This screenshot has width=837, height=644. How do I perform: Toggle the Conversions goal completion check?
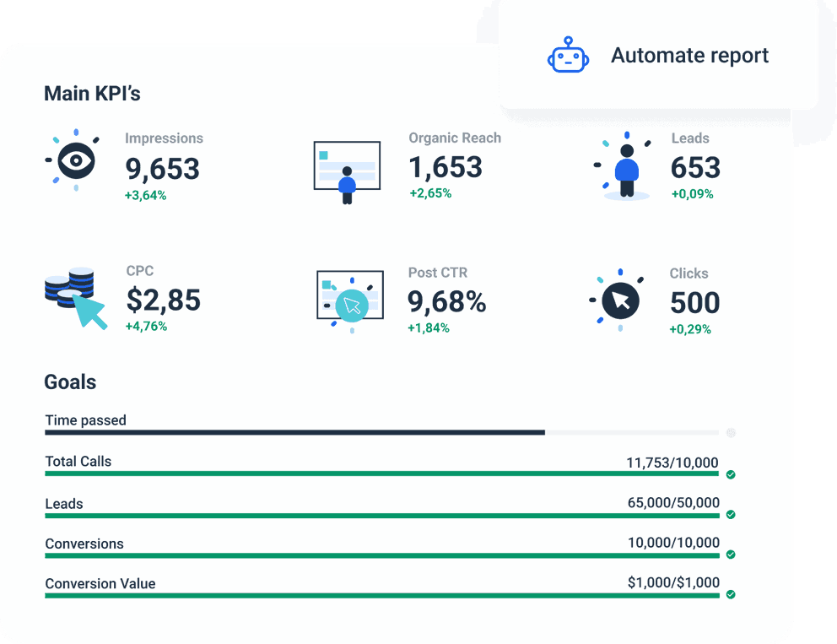click(731, 555)
